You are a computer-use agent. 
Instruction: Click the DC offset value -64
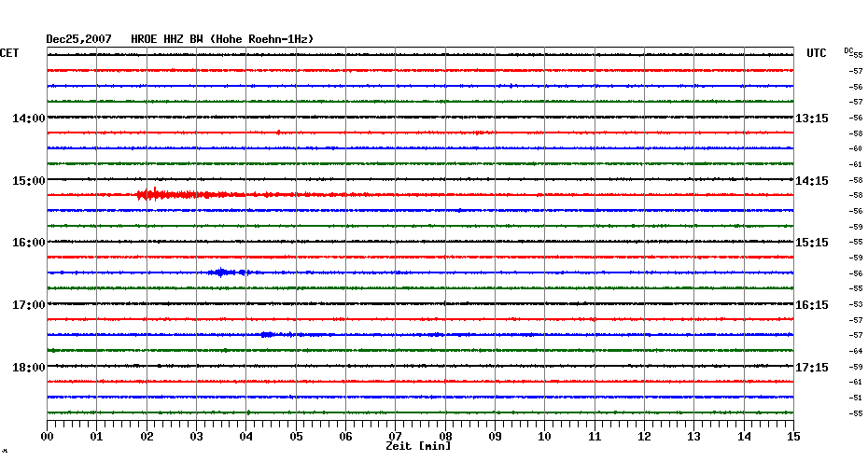tap(856, 352)
